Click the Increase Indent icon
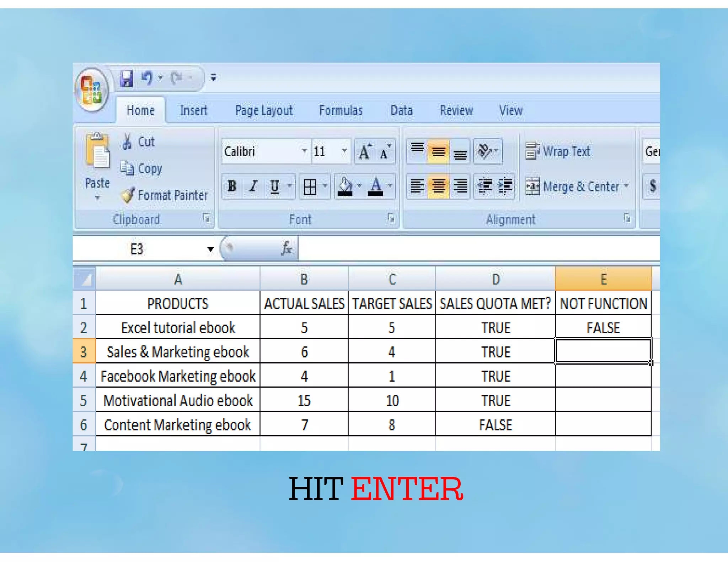This screenshot has height=562, width=728. coord(505,186)
